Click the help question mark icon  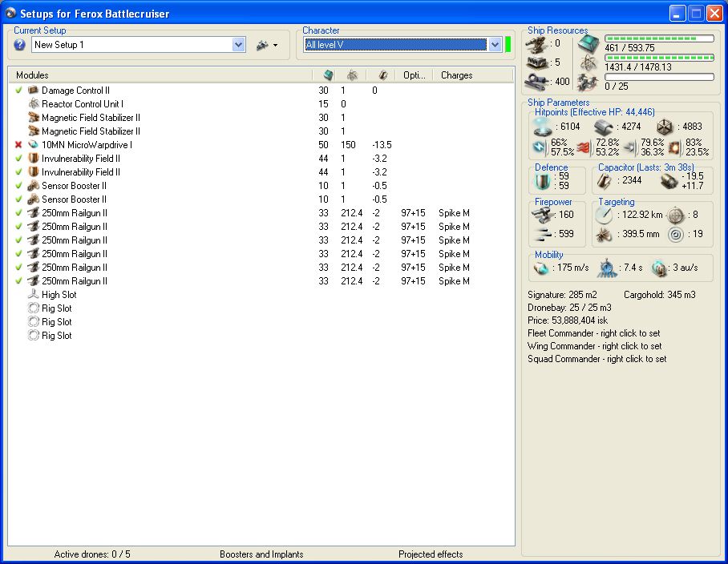pyautogui.click(x=19, y=45)
